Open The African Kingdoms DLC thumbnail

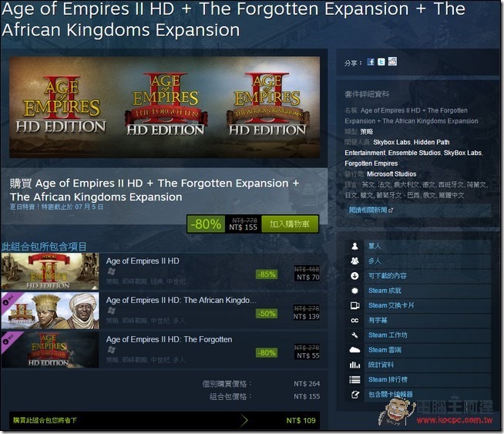pos(50,311)
